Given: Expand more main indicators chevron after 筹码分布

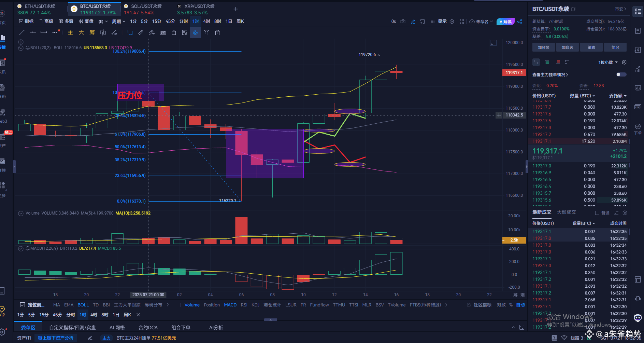Looking at the screenshot, I should point(168,305).
